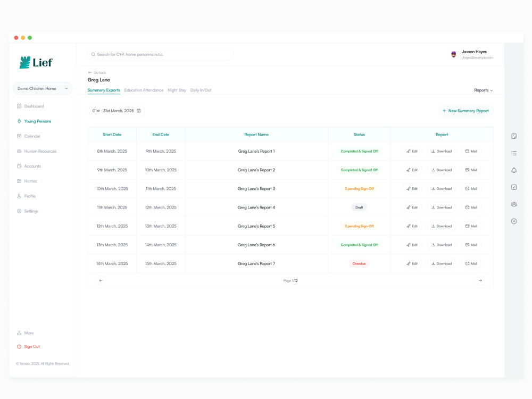
Task: Open notes icon in right rail
Action: coord(514,136)
